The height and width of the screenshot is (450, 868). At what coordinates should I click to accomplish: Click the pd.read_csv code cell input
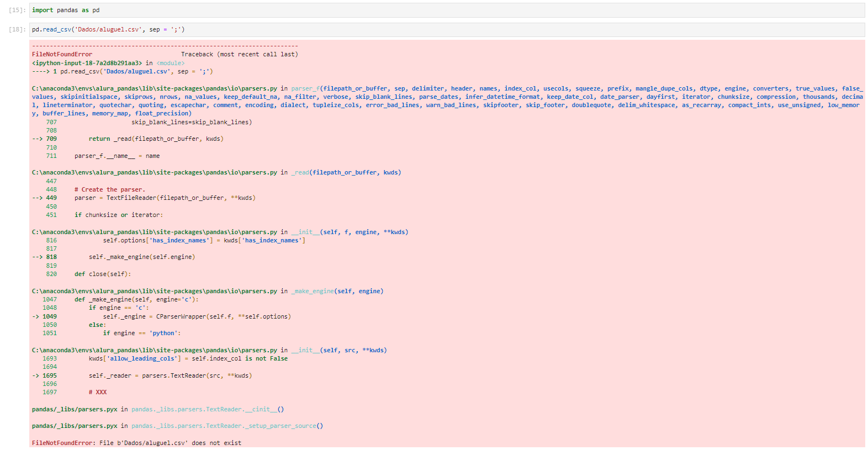pyautogui.click(x=447, y=29)
